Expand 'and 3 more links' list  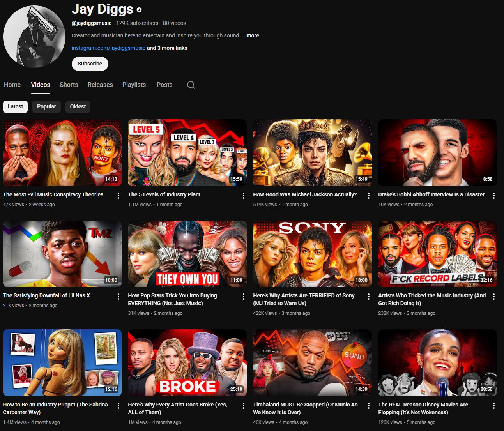pyautogui.click(x=167, y=48)
